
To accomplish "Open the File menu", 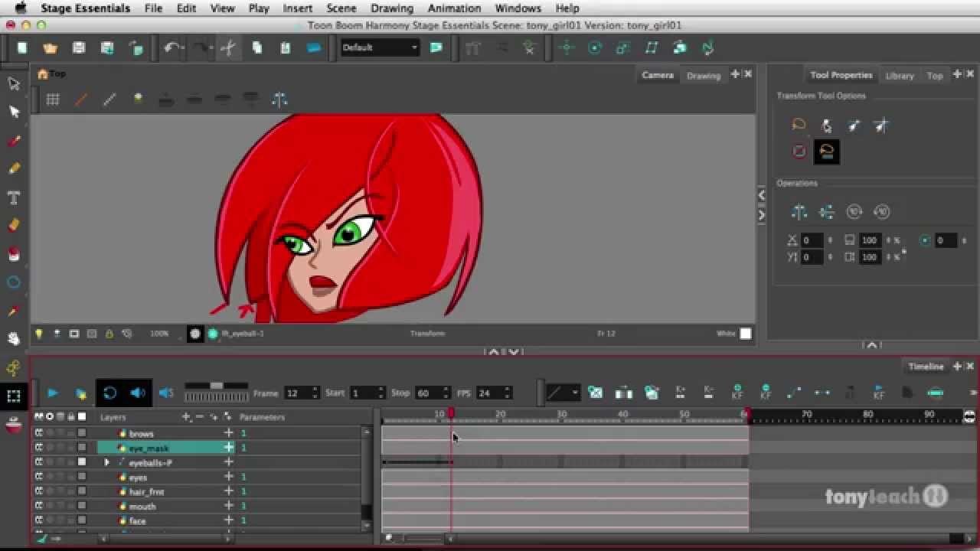I will click(x=153, y=8).
